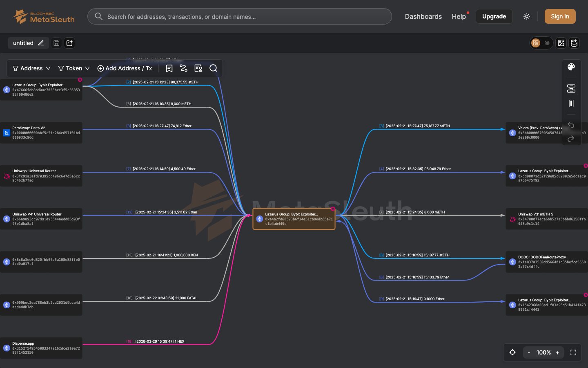
Task: Click the MetaSleuth logo
Action: pos(43,16)
